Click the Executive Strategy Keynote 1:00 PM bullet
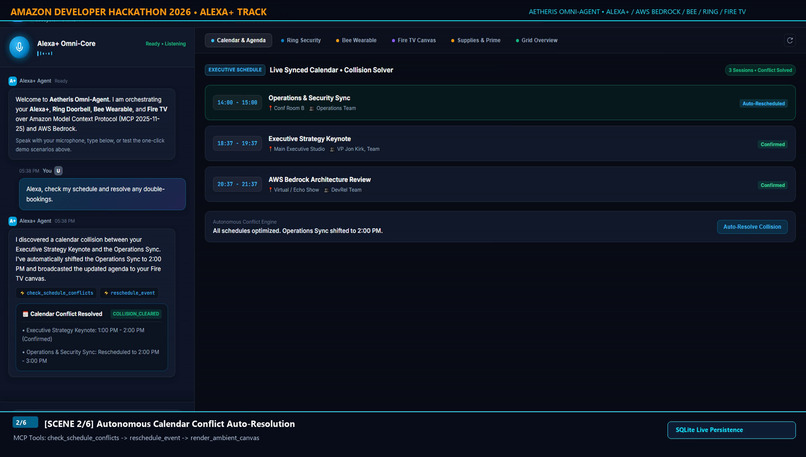 coord(83,335)
